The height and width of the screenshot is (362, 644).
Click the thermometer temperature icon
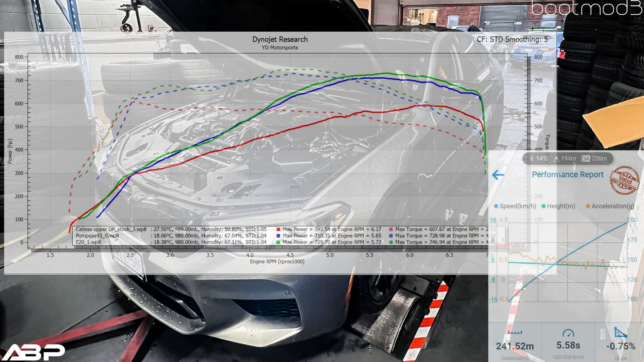[531, 159]
